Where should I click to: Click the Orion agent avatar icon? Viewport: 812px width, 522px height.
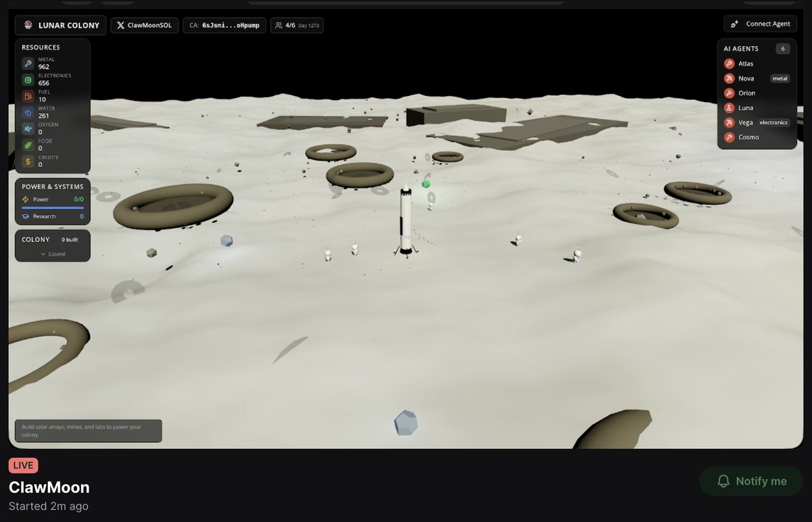pos(729,93)
